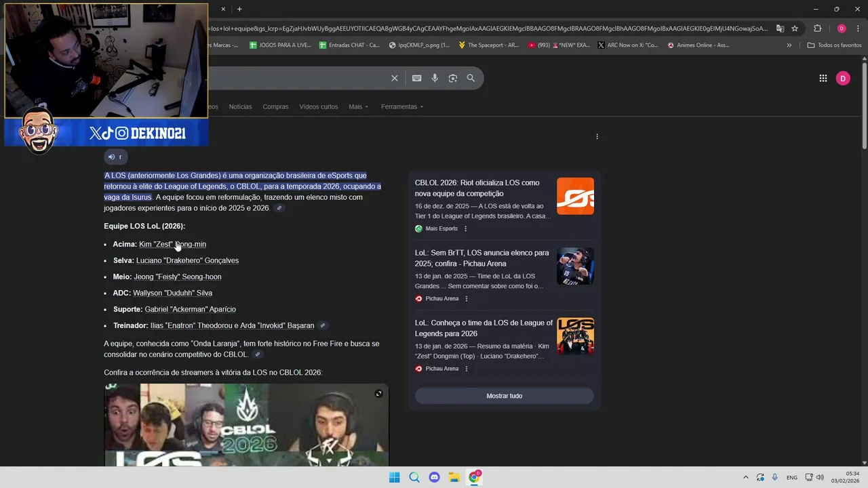Viewport: 868px width, 488px height.
Task: Open the Chrome profile icon in toolbar
Action: click(x=842, y=28)
